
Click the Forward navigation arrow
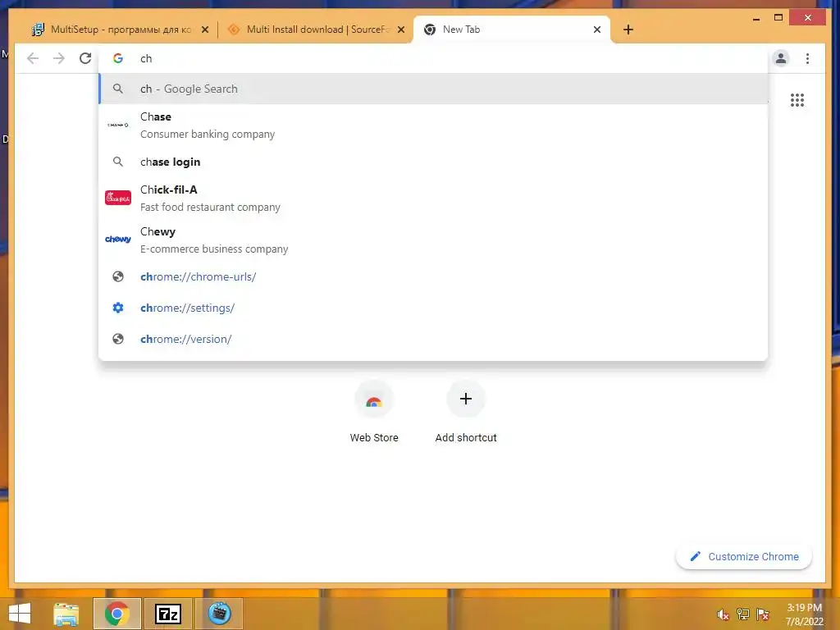pyautogui.click(x=59, y=58)
